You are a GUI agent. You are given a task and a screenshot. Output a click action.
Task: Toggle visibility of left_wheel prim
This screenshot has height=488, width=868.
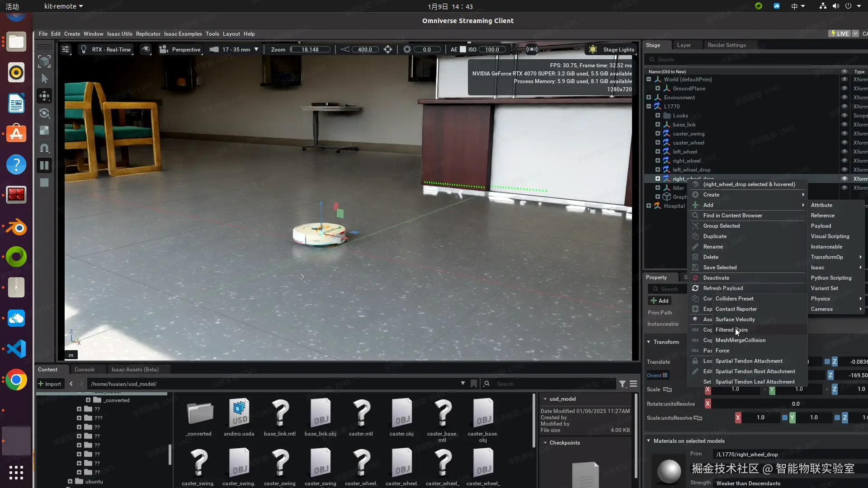pos(844,152)
